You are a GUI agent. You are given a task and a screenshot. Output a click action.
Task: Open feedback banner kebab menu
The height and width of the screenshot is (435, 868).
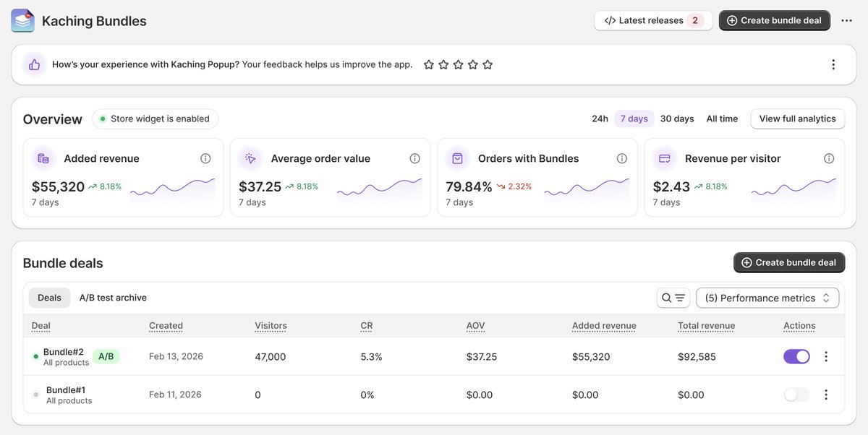click(x=833, y=64)
